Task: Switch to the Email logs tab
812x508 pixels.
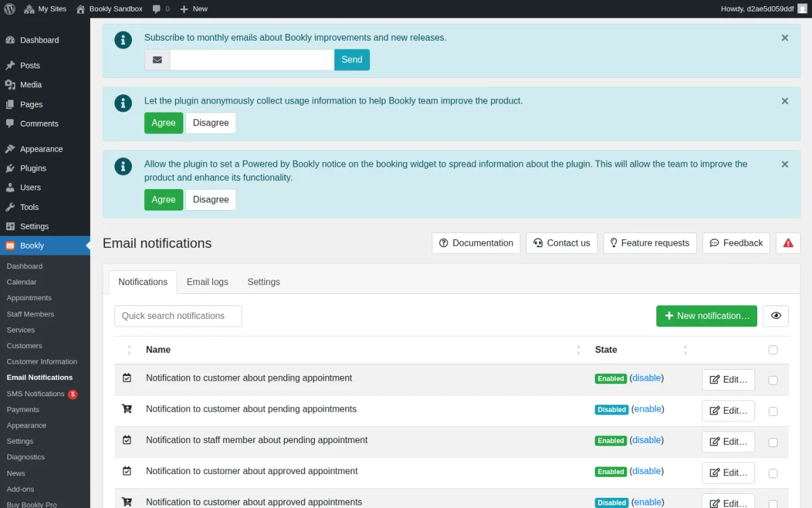Action: [208, 282]
